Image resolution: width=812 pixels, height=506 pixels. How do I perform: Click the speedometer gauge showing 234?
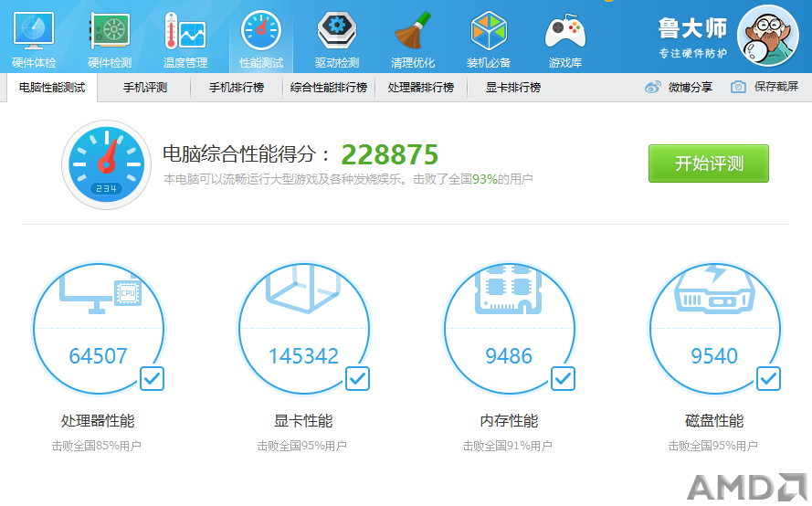(x=106, y=164)
